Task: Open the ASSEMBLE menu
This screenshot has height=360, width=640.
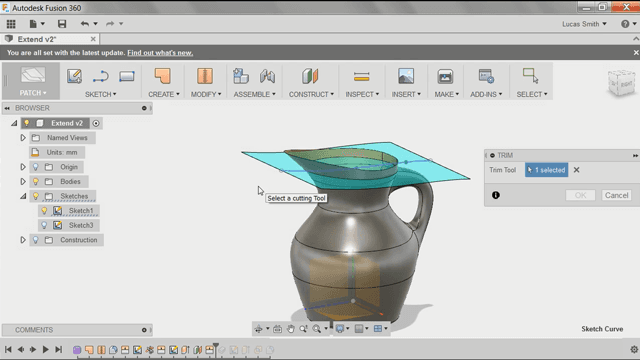Action: (x=254, y=94)
